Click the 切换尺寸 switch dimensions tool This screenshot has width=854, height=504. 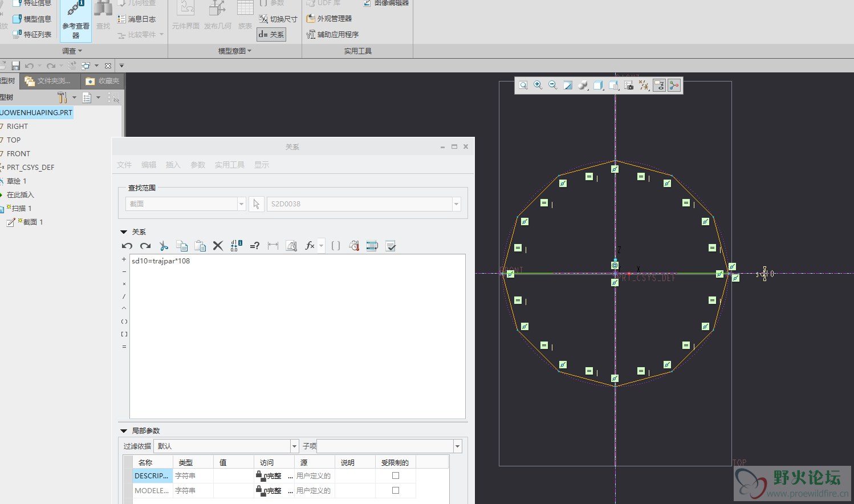[278, 19]
